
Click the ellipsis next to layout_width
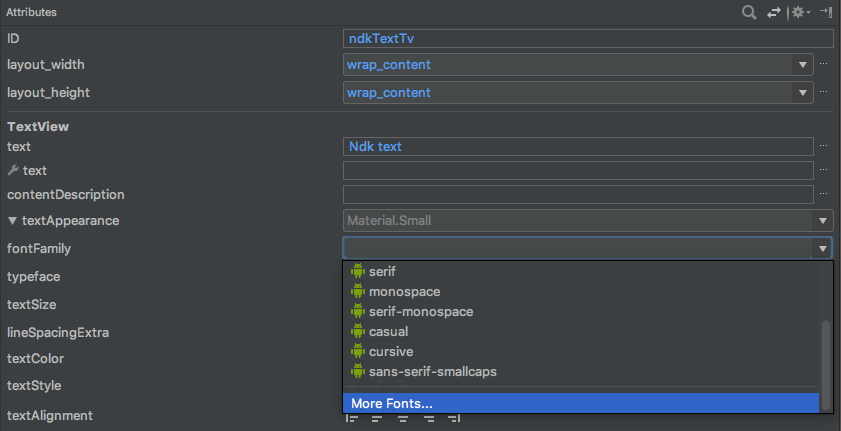tap(825, 65)
